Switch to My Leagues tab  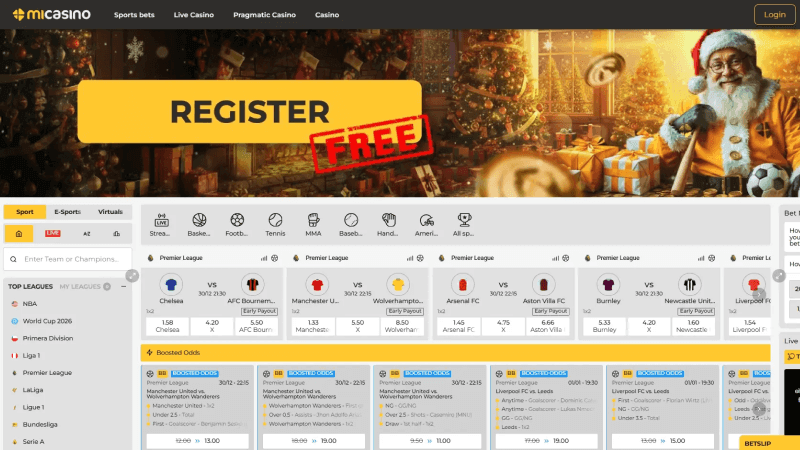pyautogui.click(x=85, y=287)
